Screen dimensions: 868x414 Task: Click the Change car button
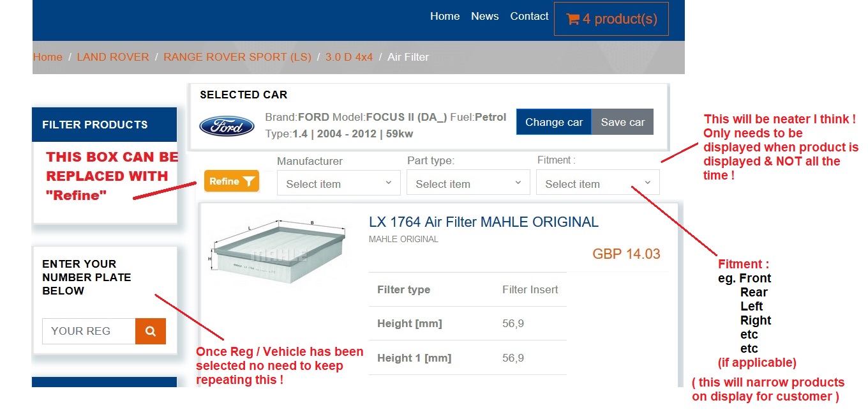tap(554, 122)
